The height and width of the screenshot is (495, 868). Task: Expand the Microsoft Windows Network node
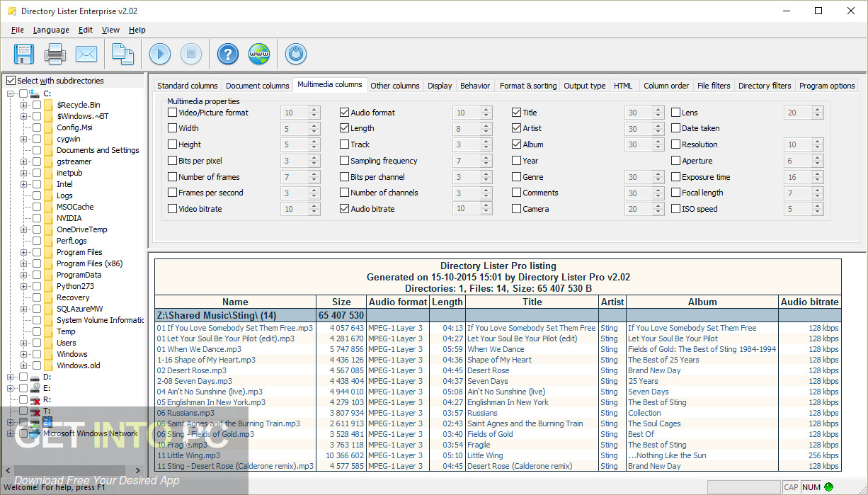point(11,433)
